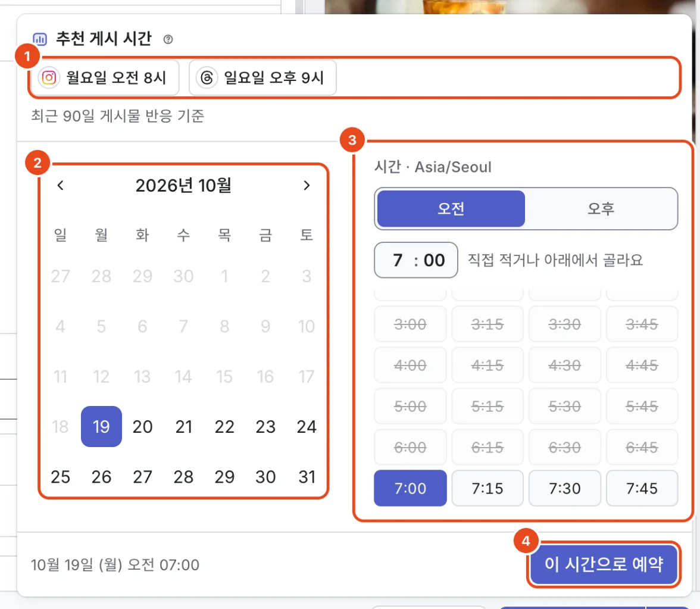This screenshot has height=609, width=700.
Task: Choose October 29 (bottom row) in calendar
Action: click(x=224, y=477)
